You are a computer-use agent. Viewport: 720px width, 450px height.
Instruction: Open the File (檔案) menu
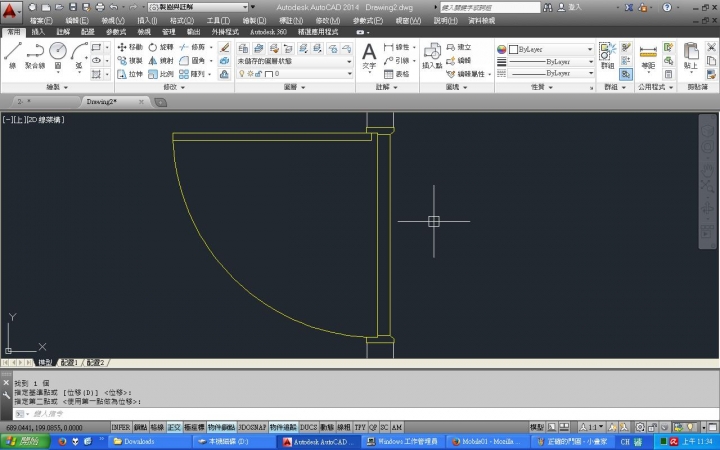tap(41, 21)
